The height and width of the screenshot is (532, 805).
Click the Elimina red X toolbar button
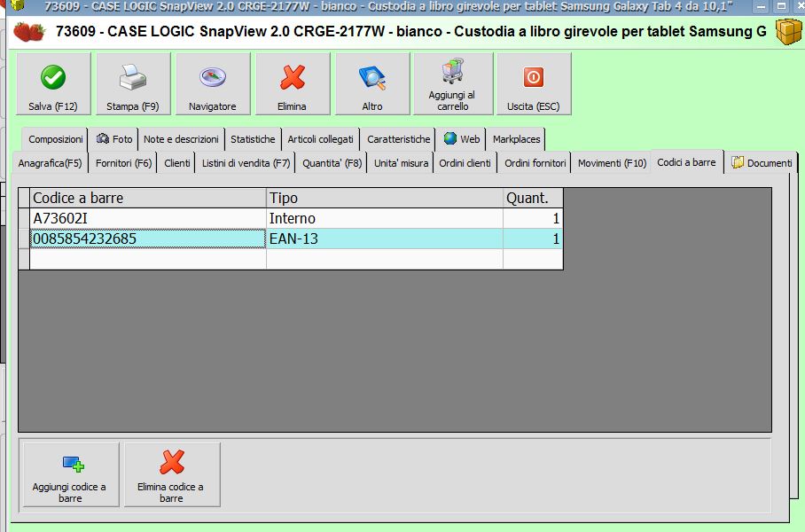pos(293,83)
